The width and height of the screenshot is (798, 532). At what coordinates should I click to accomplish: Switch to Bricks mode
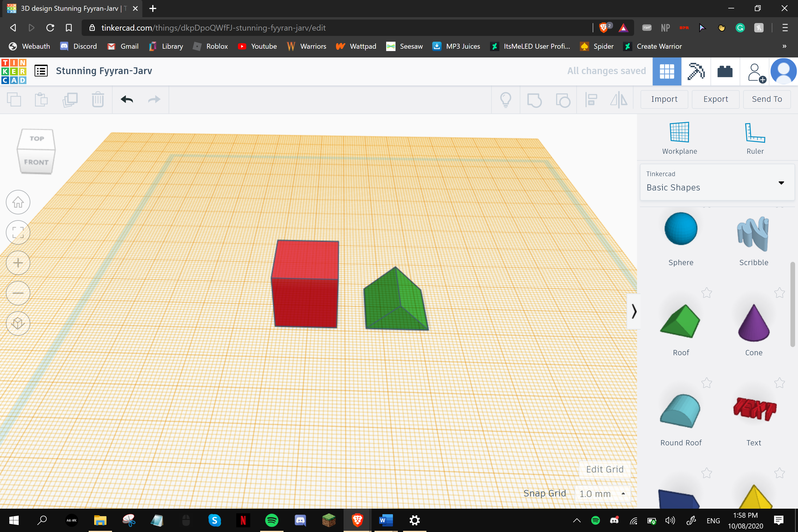[x=725, y=71]
